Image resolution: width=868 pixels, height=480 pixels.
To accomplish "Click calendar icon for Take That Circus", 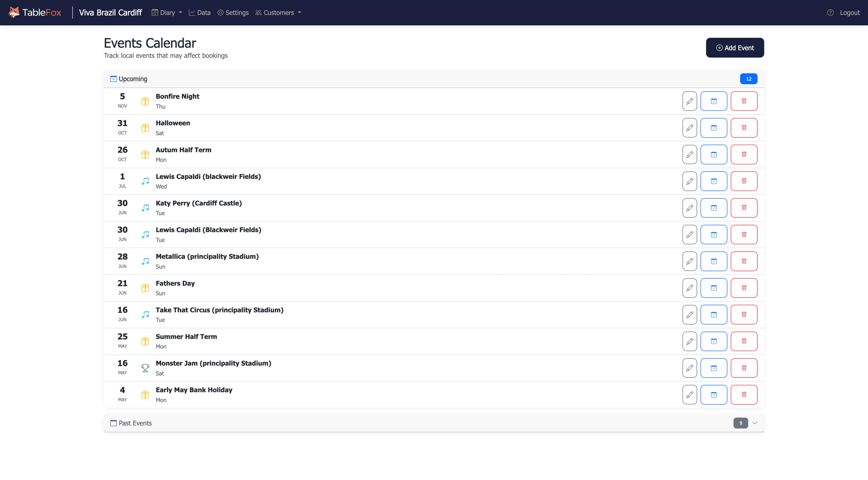I will [713, 314].
